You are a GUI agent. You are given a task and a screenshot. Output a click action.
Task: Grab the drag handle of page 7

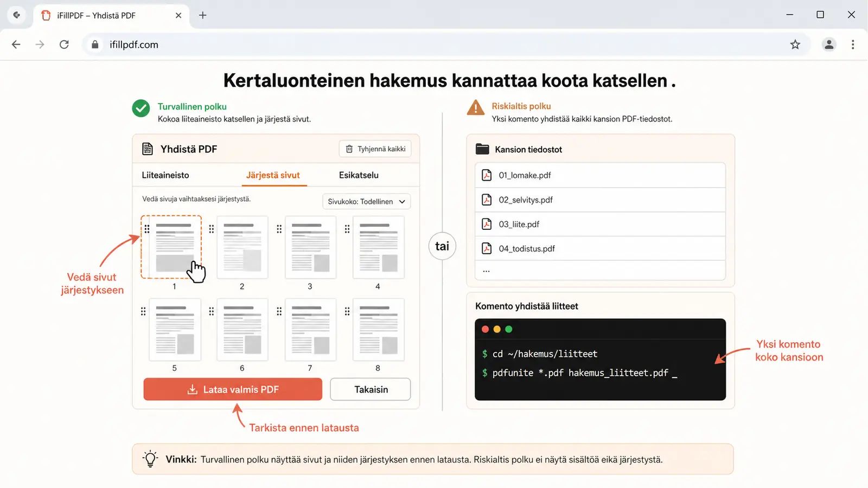point(279,311)
